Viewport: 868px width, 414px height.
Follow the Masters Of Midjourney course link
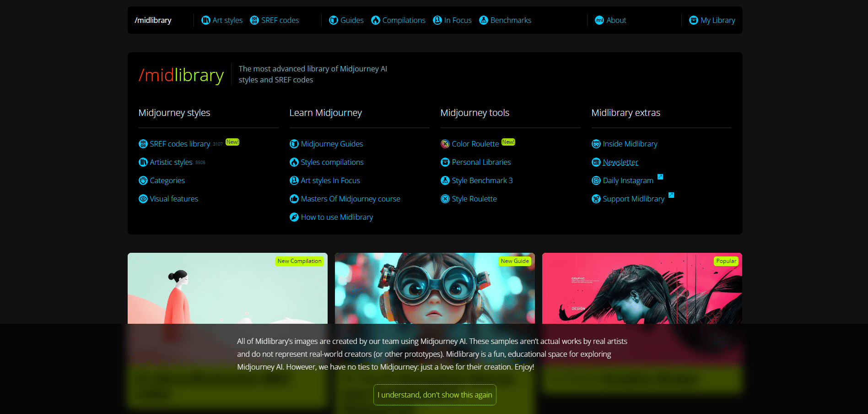point(350,199)
